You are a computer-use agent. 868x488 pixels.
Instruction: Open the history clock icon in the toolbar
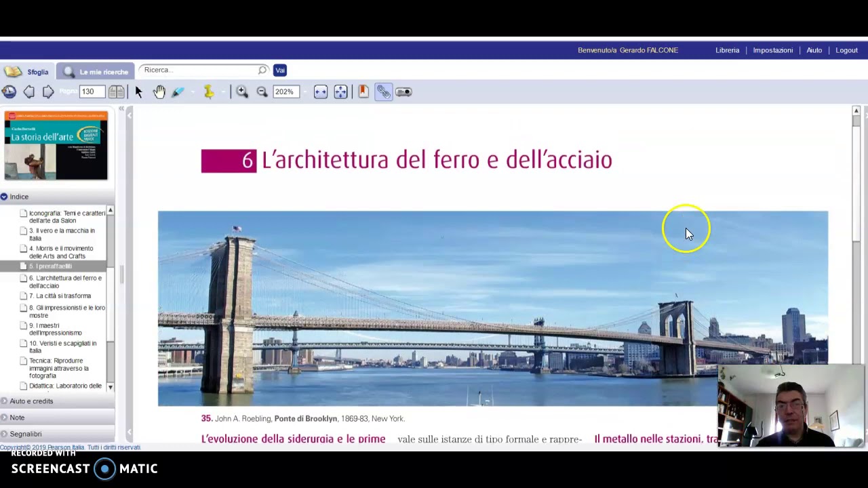pos(9,91)
